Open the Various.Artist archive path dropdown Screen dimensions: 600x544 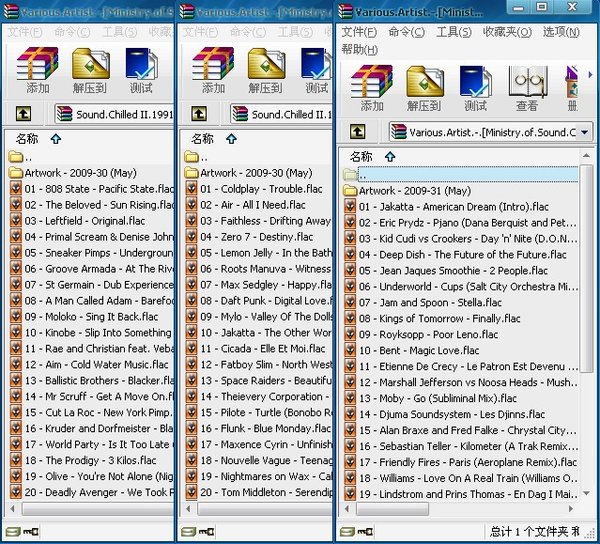pyautogui.click(x=585, y=132)
